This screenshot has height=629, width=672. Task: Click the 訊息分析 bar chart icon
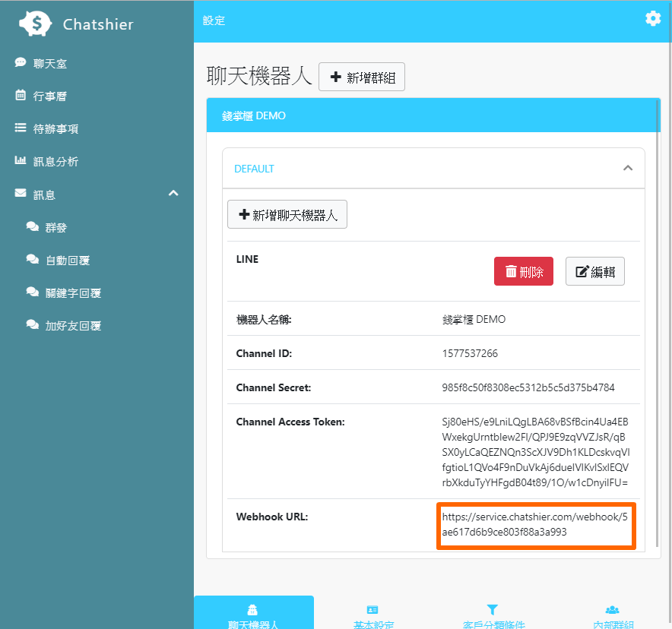click(20, 160)
